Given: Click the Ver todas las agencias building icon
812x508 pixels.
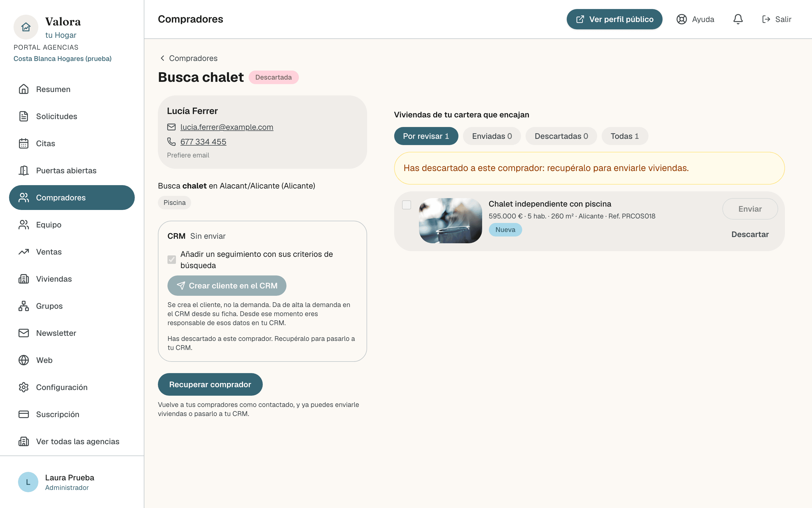Looking at the screenshot, I should pyautogui.click(x=23, y=441).
